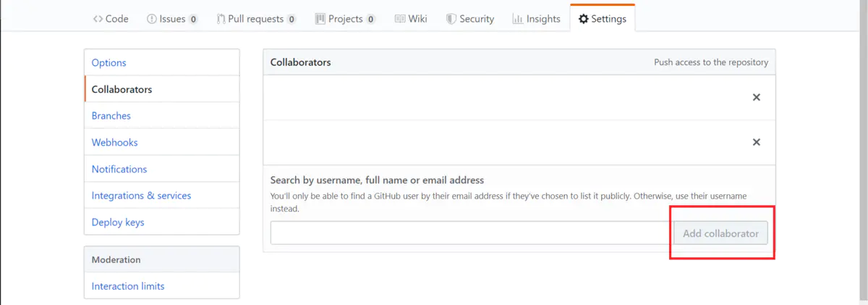Go to the Wiki tab
Image resolution: width=868 pixels, height=305 pixels.
411,19
